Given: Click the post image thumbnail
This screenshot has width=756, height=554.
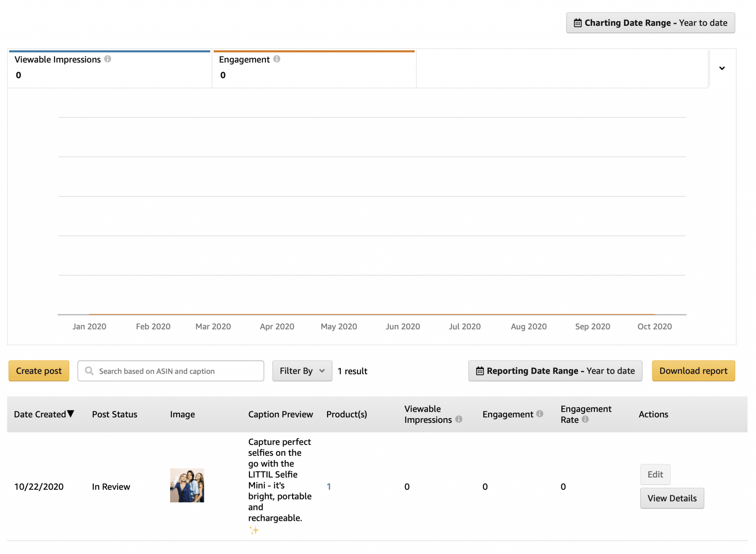Looking at the screenshot, I should [x=187, y=486].
